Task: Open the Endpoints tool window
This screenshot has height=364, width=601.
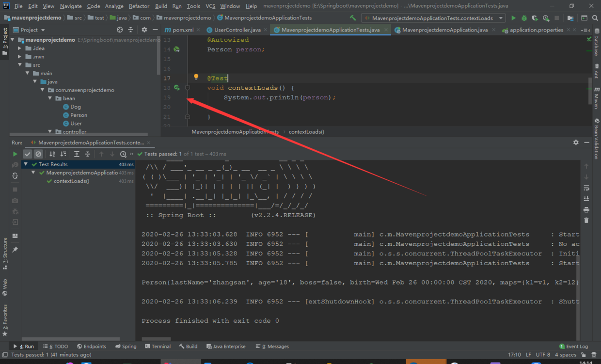Action: point(91,347)
